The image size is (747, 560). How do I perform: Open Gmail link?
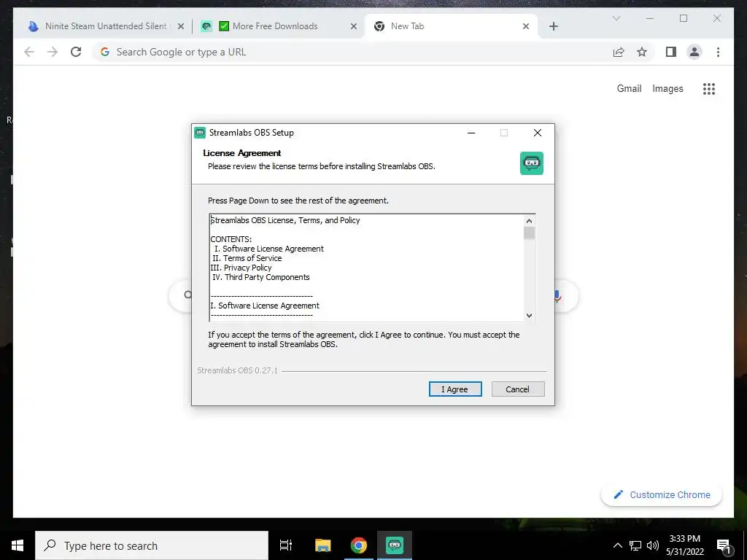click(x=629, y=88)
